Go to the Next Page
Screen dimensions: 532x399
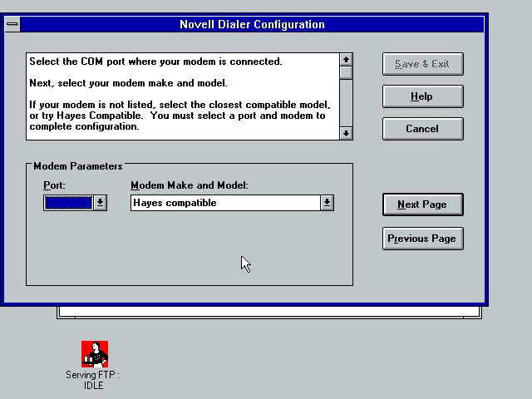(423, 204)
